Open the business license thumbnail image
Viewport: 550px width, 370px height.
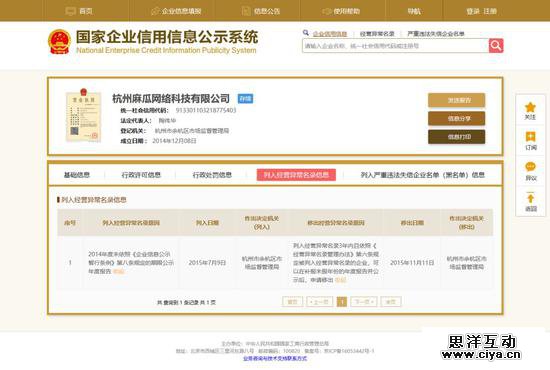pyautogui.click(x=83, y=115)
